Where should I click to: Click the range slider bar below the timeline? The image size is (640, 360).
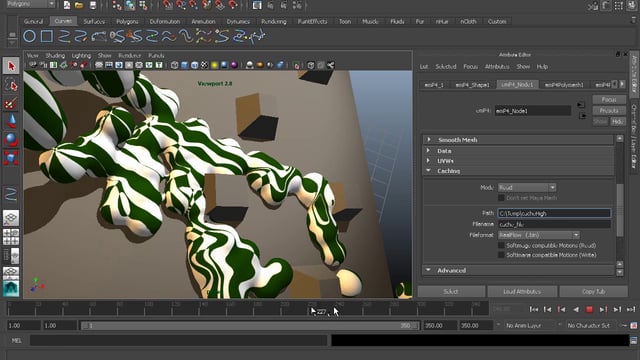tap(249, 325)
